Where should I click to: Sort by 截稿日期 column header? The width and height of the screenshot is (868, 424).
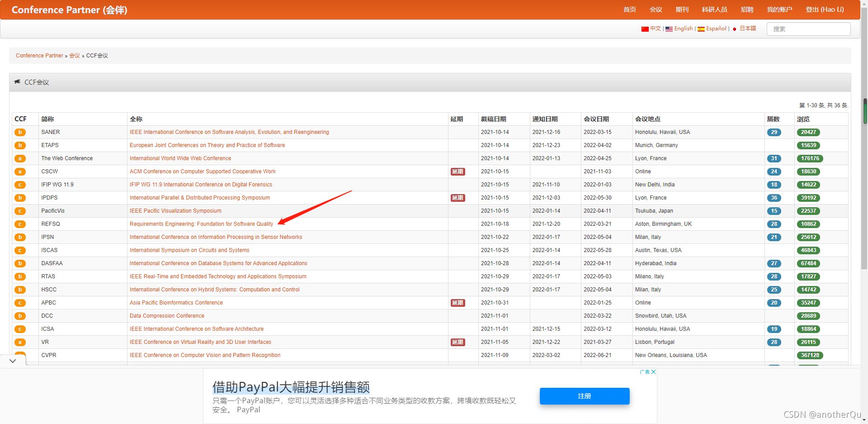[x=493, y=119]
